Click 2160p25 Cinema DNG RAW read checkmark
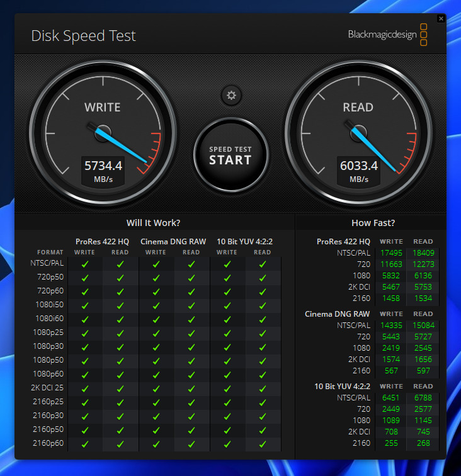Viewport: 461px width, 476px height. (191, 402)
